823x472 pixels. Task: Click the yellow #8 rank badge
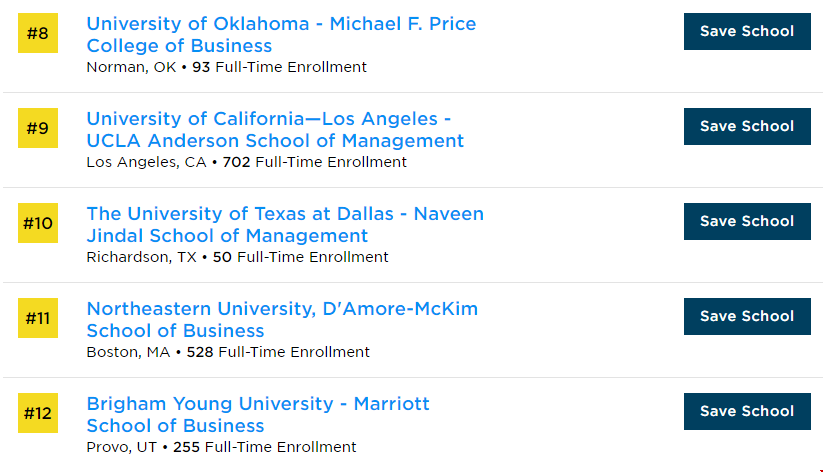pyautogui.click(x=38, y=33)
